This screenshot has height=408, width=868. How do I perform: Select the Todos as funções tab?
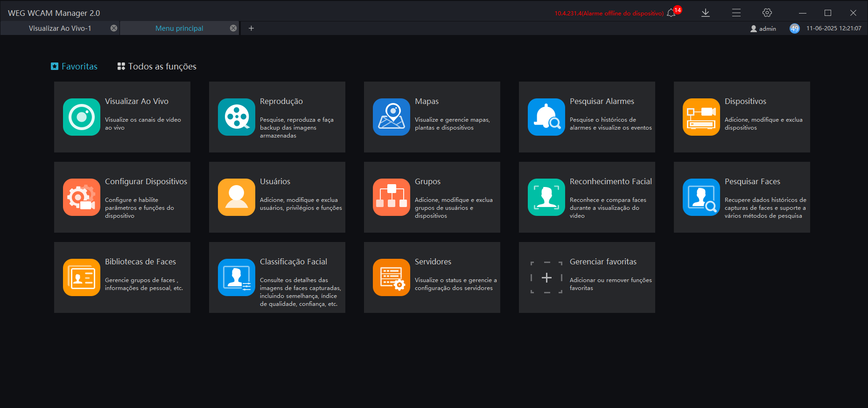157,67
